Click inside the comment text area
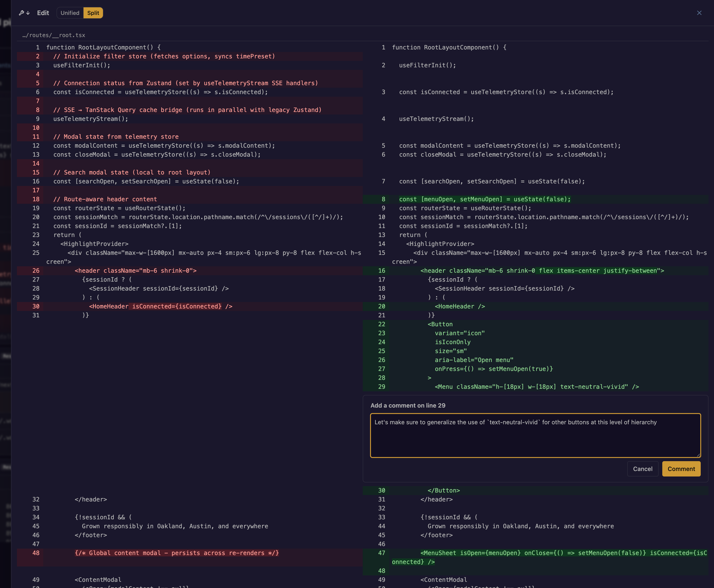This screenshot has height=588, width=714. click(535, 435)
